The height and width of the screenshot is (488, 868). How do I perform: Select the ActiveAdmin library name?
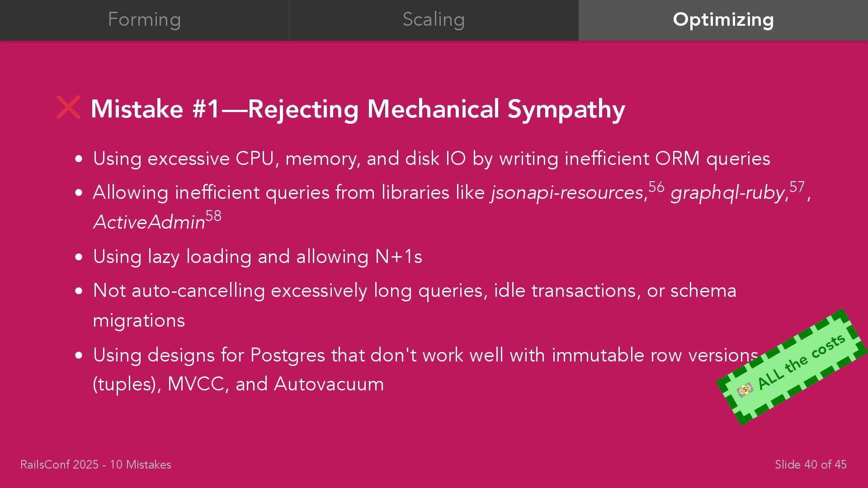click(x=149, y=222)
